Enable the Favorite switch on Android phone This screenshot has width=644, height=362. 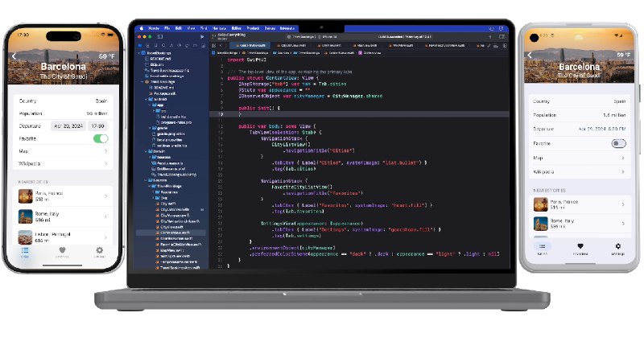click(618, 143)
